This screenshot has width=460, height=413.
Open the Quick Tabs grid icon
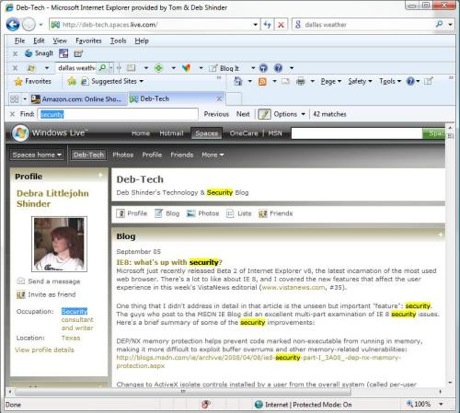click(15, 99)
